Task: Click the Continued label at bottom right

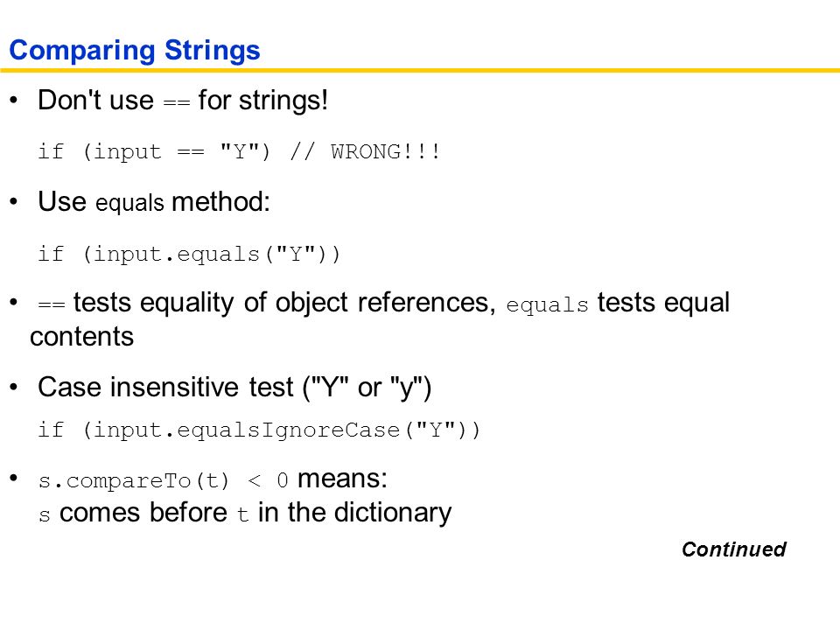Action: click(x=733, y=549)
